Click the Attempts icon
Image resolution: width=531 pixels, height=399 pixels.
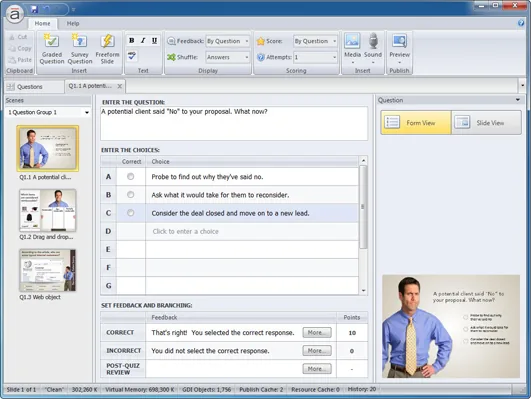click(260, 57)
